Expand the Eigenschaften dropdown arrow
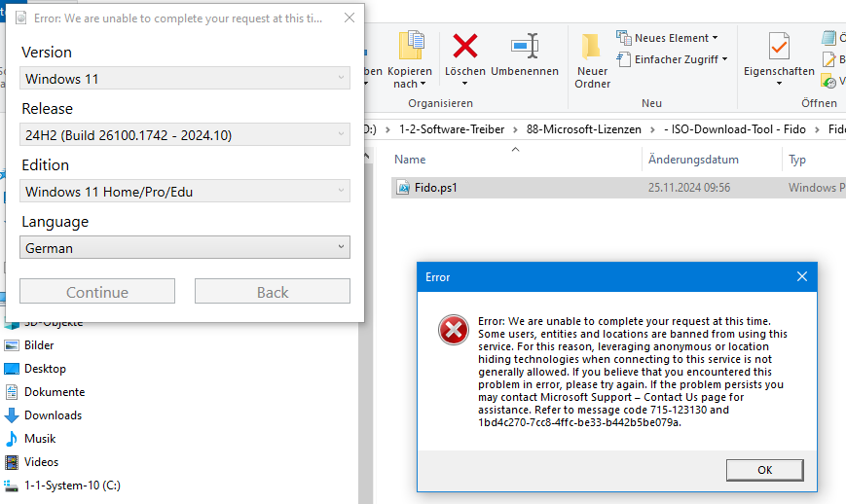This screenshot has height=504, width=846. (779, 84)
